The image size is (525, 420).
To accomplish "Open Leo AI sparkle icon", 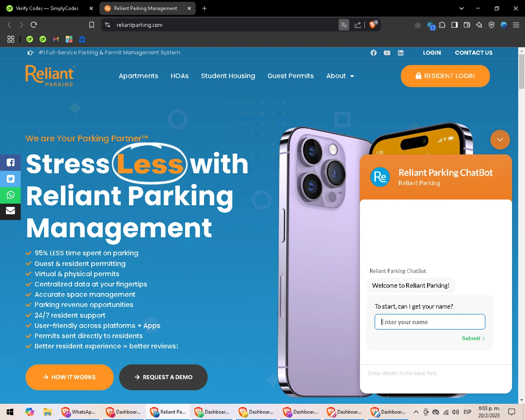I will point(479,25).
